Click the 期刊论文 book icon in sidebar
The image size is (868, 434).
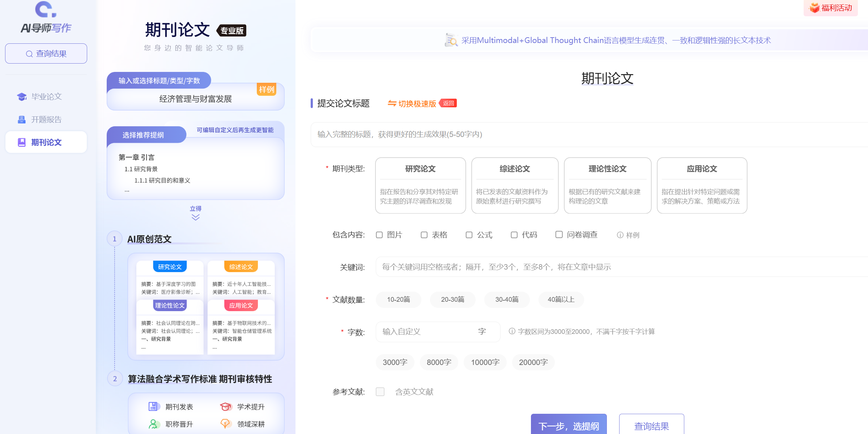click(x=21, y=142)
